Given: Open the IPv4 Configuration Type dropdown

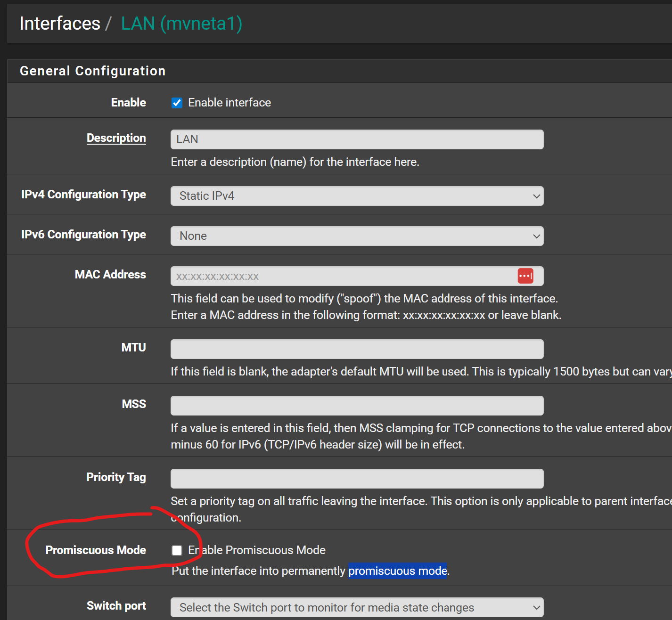Looking at the screenshot, I should 356,196.
